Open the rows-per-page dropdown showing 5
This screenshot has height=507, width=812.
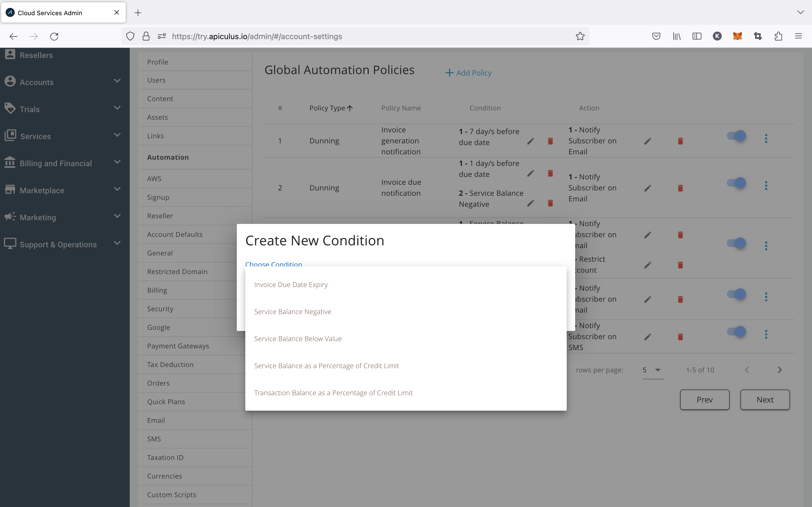[x=651, y=370]
